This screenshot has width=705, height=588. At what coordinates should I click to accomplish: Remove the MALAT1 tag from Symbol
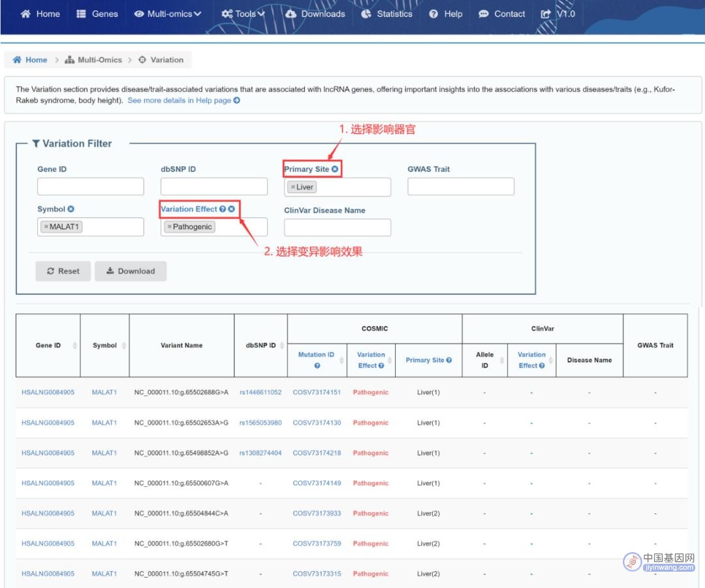[x=46, y=227]
